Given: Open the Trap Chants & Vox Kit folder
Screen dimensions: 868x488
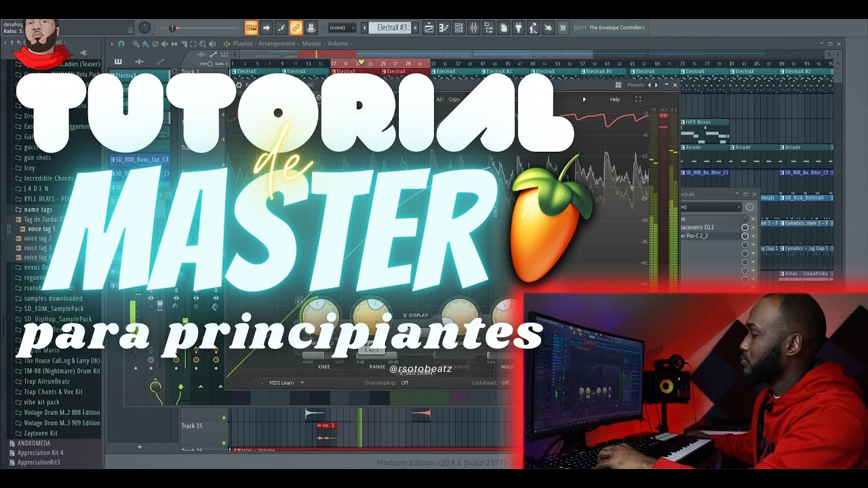Looking at the screenshot, I should tap(53, 392).
